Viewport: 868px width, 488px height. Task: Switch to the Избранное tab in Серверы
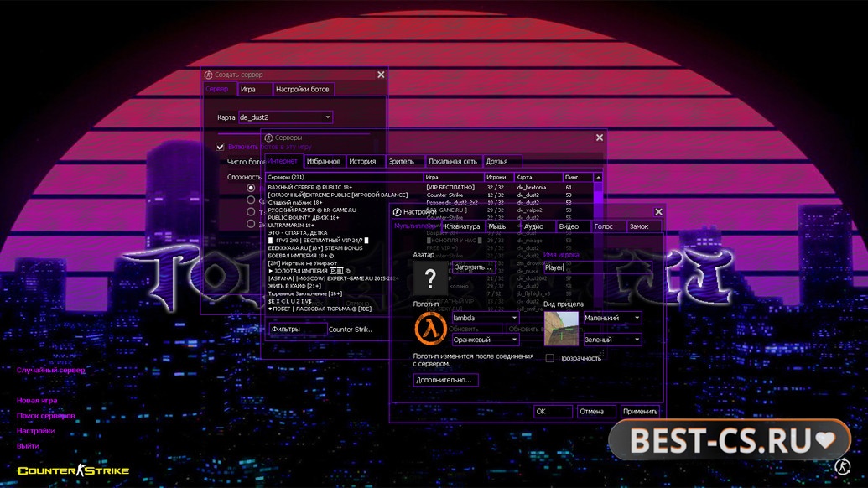point(323,162)
